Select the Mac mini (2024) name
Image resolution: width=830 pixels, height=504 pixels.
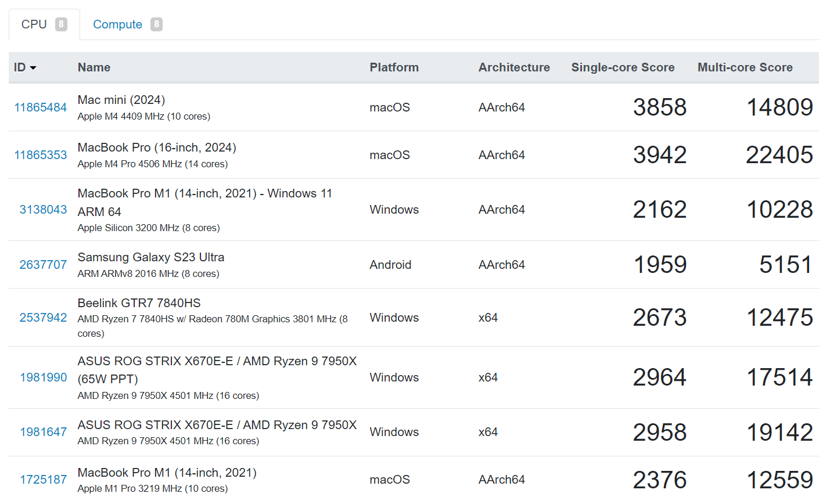coord(121,100)
